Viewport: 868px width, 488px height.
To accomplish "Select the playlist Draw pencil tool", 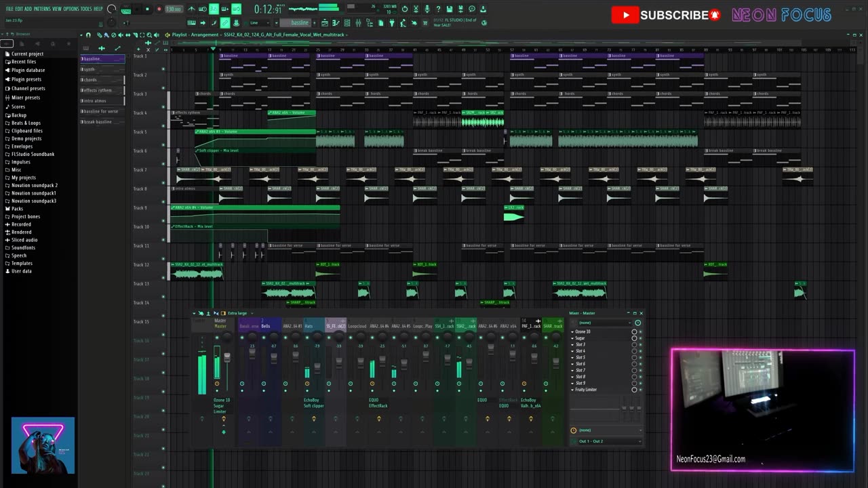I will (x=100, y=35).
